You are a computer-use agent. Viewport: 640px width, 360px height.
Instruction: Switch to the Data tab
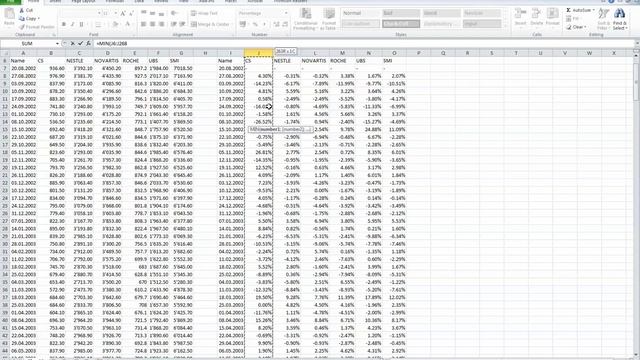point(139,2)
